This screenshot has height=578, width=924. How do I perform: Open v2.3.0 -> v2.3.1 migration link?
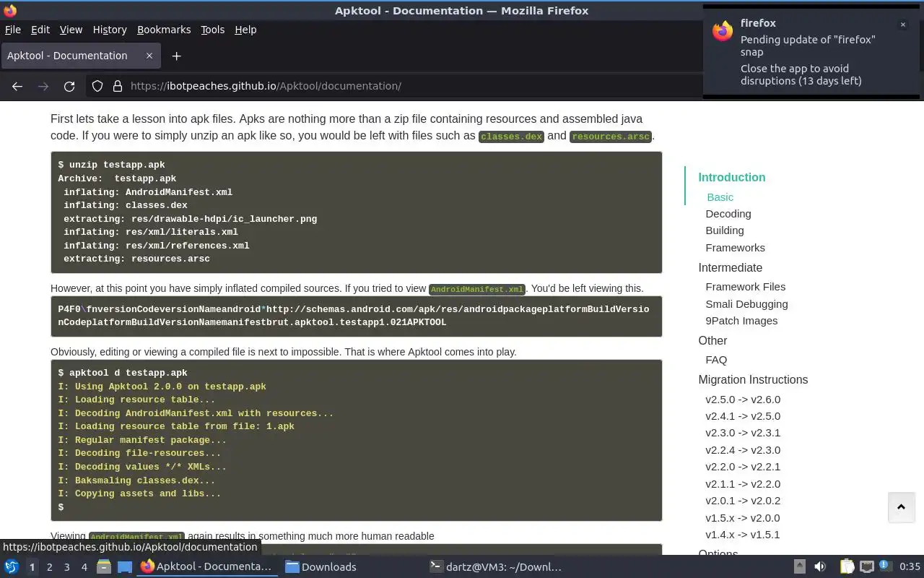[743, 433]
